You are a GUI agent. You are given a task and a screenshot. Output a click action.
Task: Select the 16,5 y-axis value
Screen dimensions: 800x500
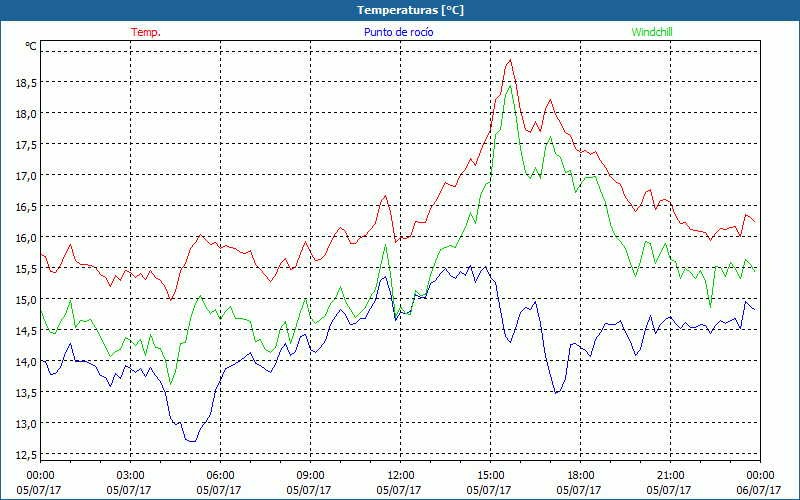pos(26,207)
